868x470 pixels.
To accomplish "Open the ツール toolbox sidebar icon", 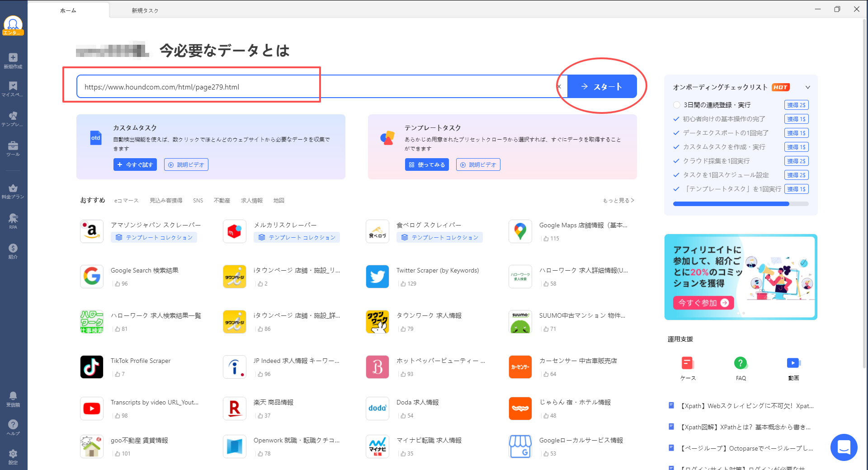I will [13, 148].
